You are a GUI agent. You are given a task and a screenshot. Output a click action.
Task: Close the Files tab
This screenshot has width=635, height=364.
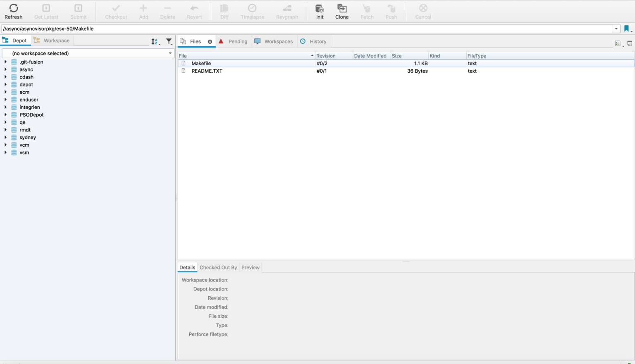(210, 41)
